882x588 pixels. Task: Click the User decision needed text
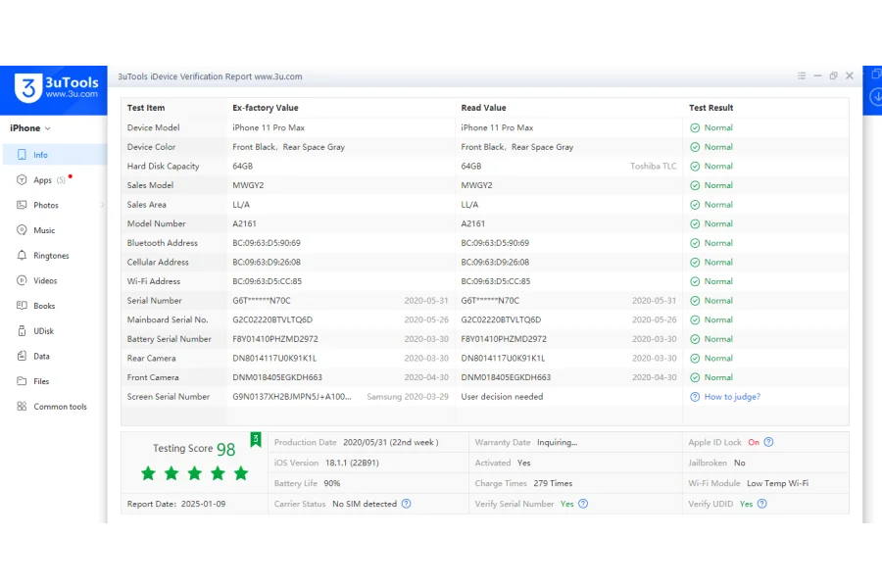pos(502,397)
